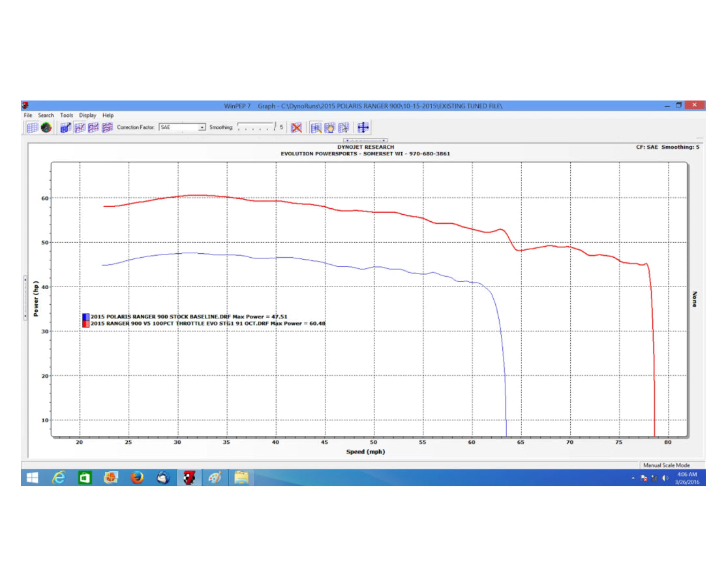This screenshot has width=728, height=573.
Task: Click the Manual Scale Mode status label
Action: 666,465
